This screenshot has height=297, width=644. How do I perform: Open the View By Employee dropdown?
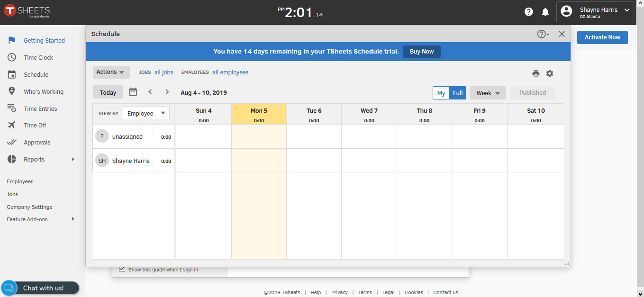[146, 113]
